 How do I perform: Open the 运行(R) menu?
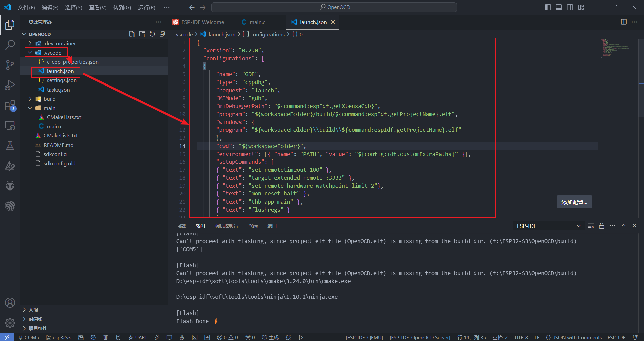[147, 7]
